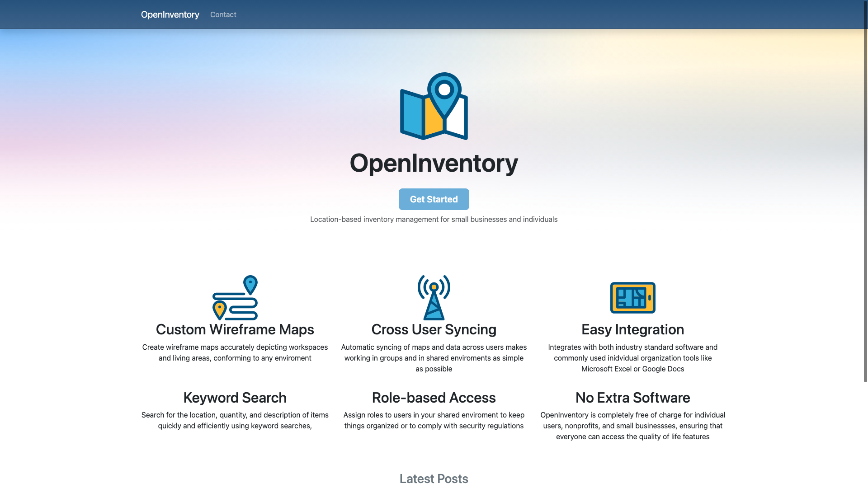Click the Location-based inventory management tagline

[434, 219]
